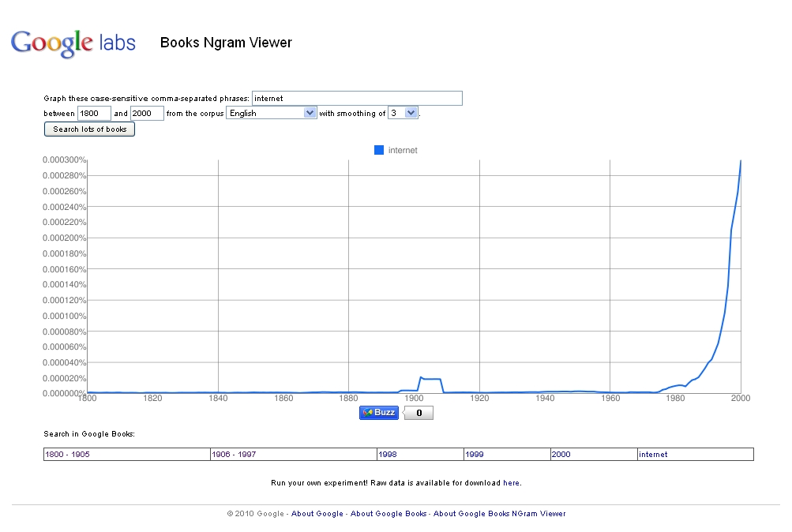The width and height of the screenshot is (792, 532).
Task: Click the end year 2000 field
Action: (x=147, y=113)
